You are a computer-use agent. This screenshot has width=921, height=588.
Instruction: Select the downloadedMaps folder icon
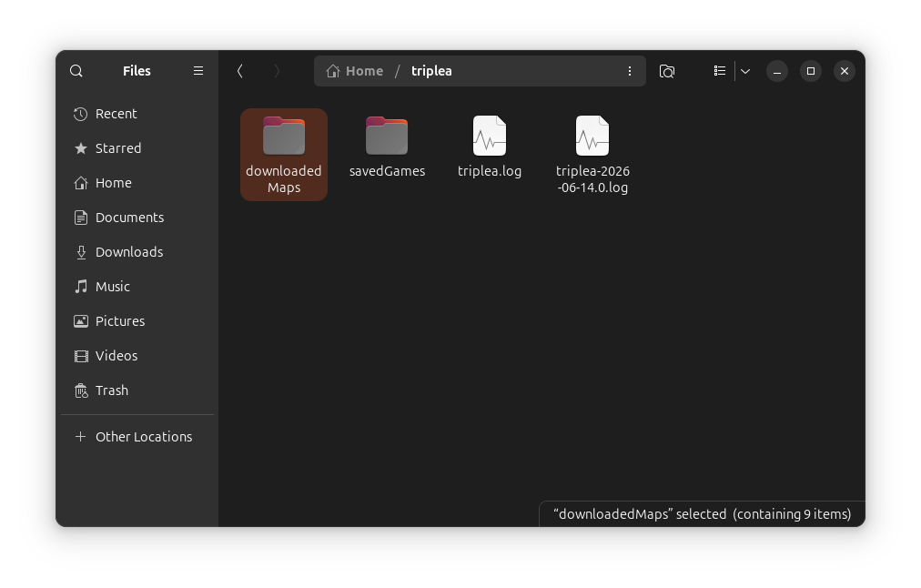click(x=284, y=136)
